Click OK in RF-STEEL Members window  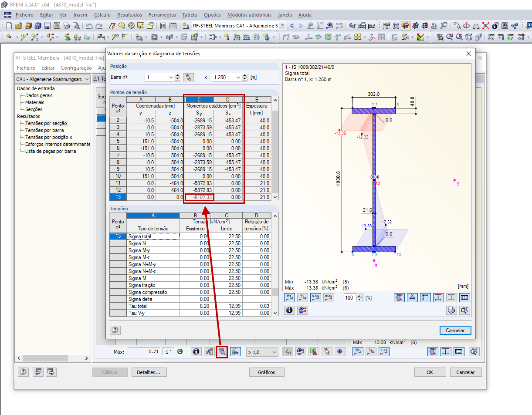click(x=430, y=372)
